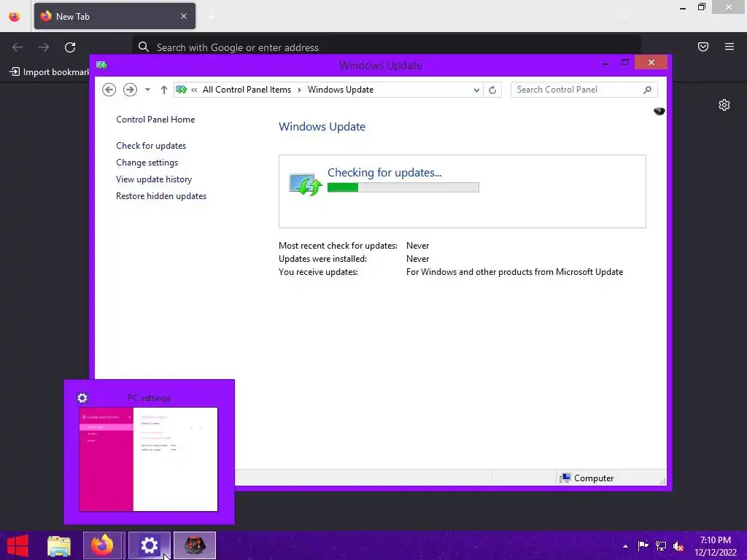Click the help icon in Windows Update
The image size is (747, 560).
click(x=659, y=111)
